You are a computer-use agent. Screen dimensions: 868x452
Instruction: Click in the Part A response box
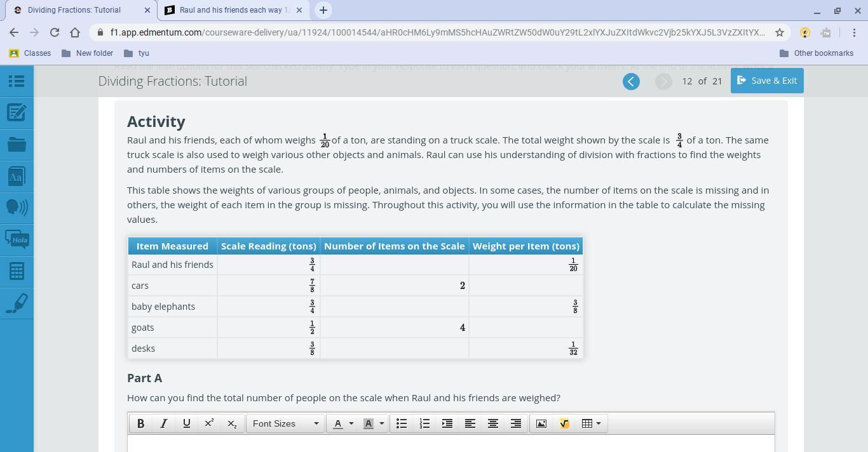(451, 444)
